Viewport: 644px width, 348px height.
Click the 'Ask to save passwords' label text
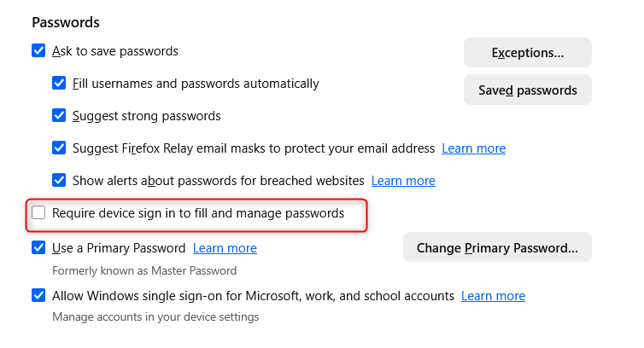coord(115,51)
